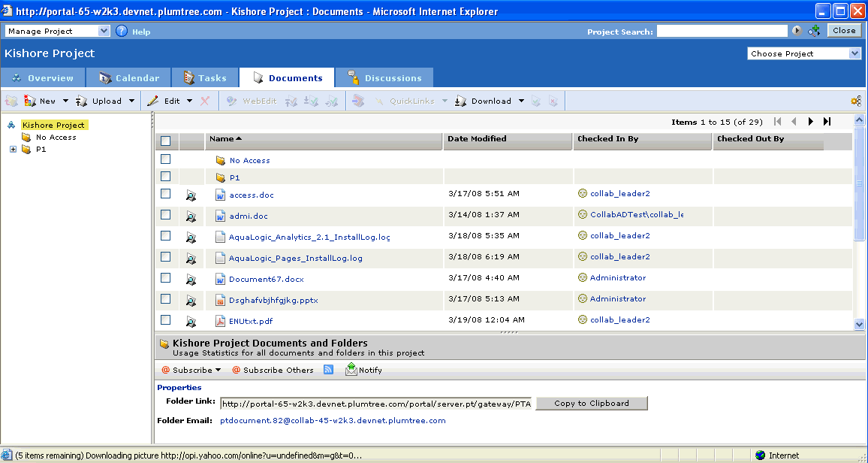
Task: Click in the Folder Link text field
Action: [x=376, y=404]
